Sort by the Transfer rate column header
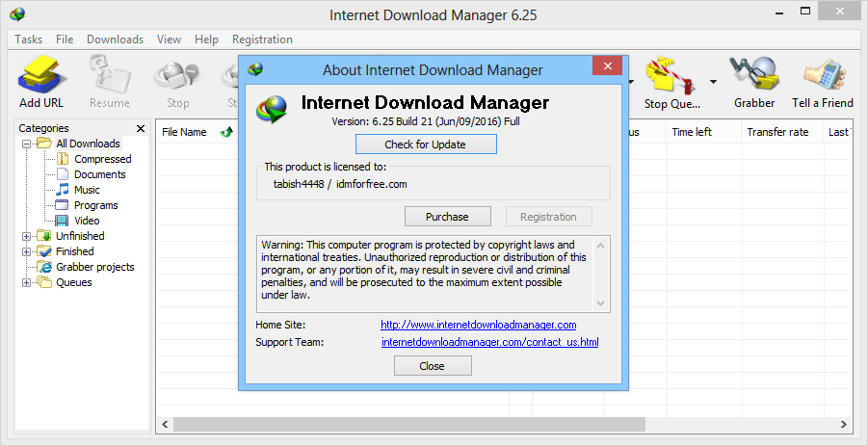 click(777, 132)
